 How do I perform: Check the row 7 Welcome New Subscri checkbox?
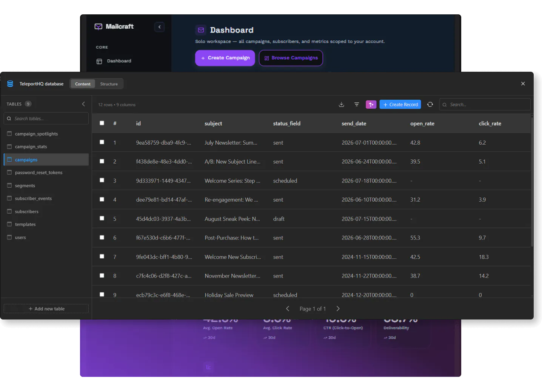point(102,256)
